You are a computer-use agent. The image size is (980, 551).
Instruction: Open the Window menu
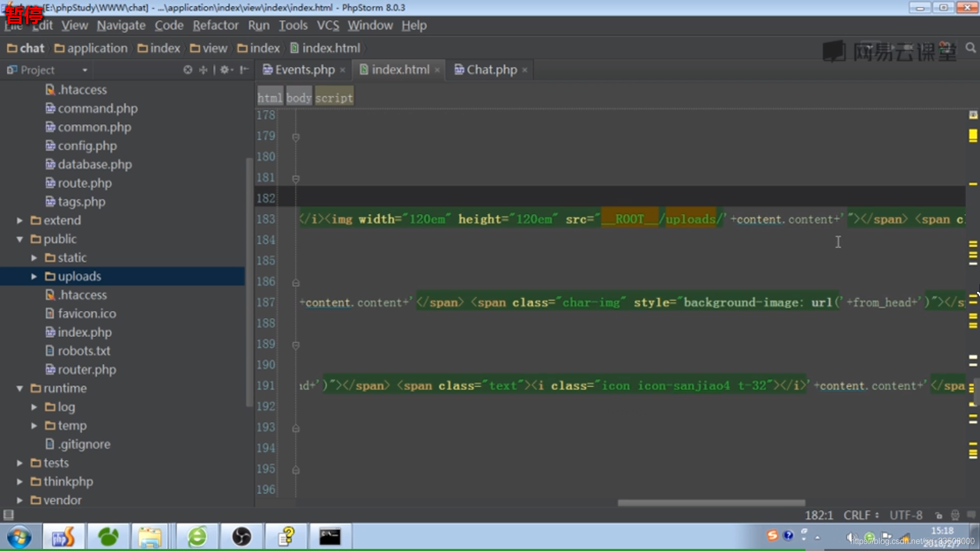[x=370, y=26]
